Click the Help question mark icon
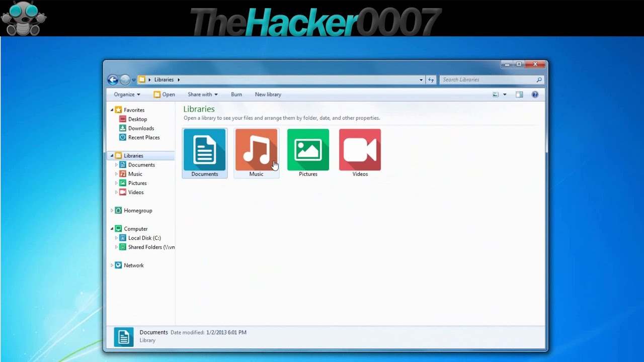 535,94
